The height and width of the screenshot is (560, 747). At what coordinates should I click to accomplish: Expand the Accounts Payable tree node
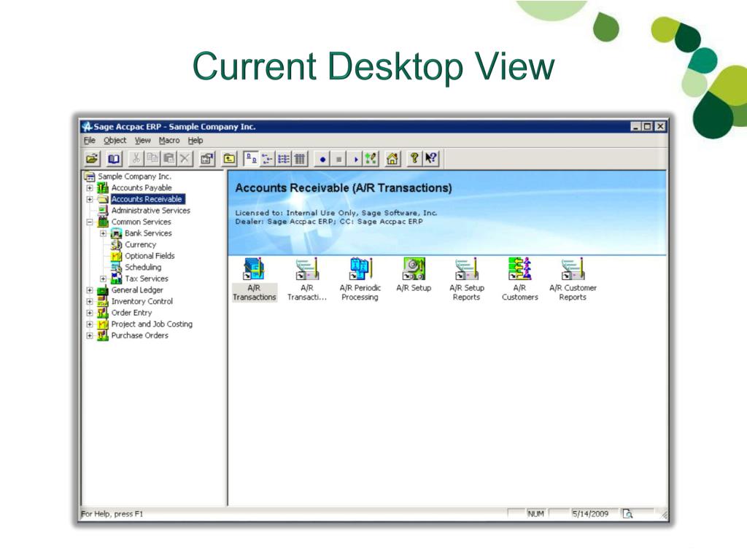(90, 187)
